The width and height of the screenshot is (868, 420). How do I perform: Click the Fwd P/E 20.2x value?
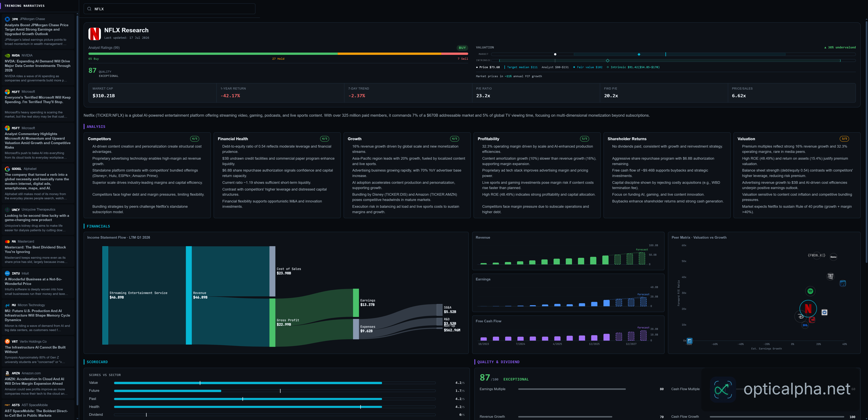[611, 96]
